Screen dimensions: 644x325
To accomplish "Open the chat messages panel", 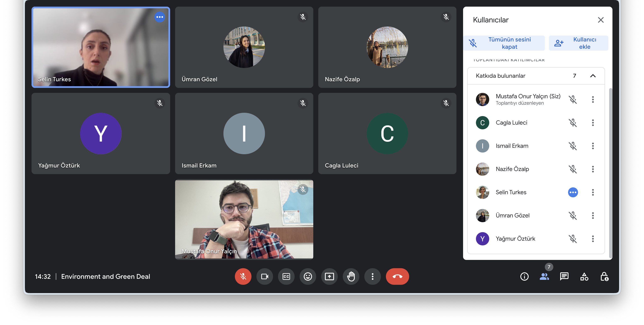I will [564, 276].
